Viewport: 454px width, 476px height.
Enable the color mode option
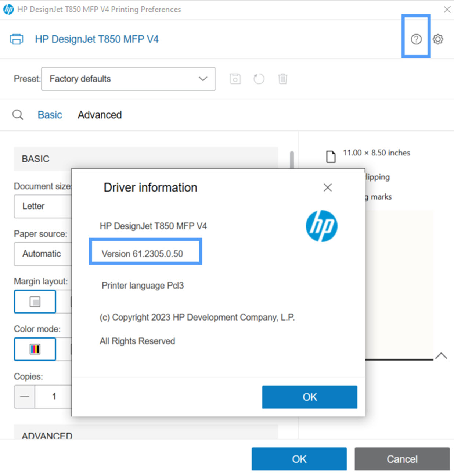35,349
